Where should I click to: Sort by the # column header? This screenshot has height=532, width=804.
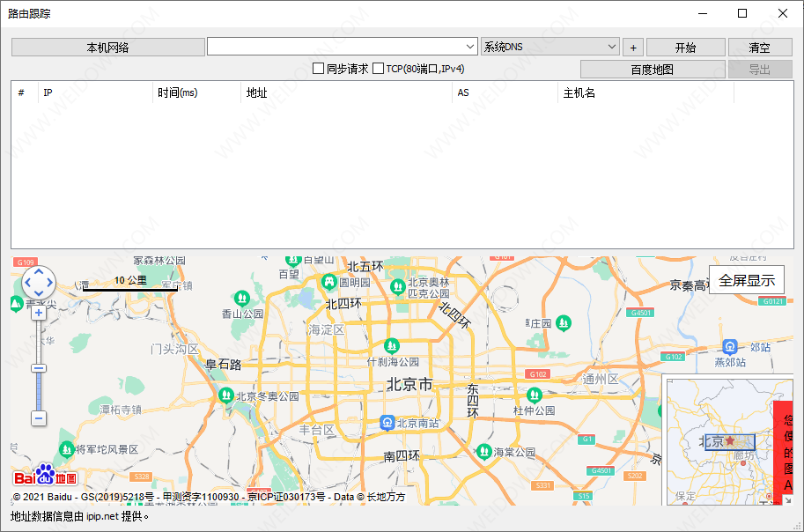pyautogui.click(x=25, y=92)
